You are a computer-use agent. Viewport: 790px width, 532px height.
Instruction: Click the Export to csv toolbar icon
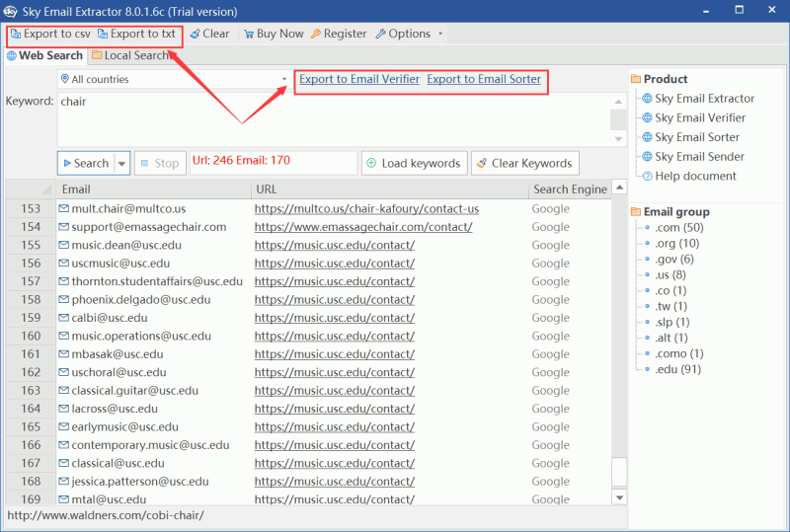pyautogui.click(x=16, y=34)
